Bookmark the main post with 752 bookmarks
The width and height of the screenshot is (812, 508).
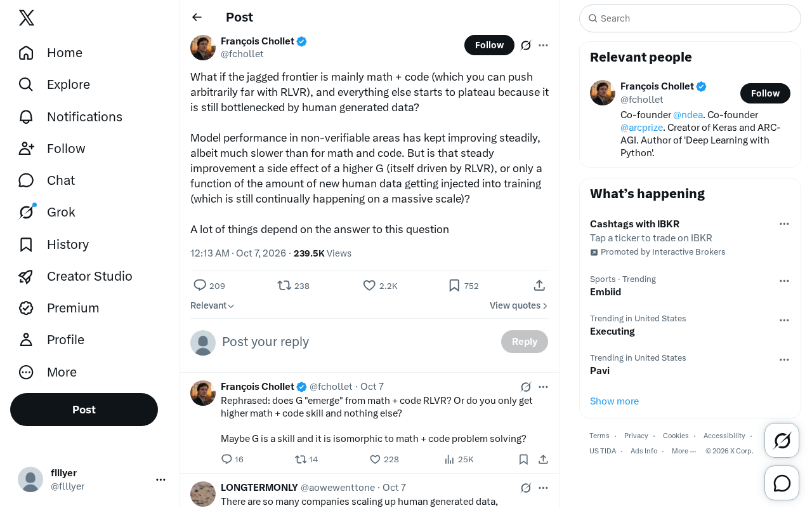point(463,286)
